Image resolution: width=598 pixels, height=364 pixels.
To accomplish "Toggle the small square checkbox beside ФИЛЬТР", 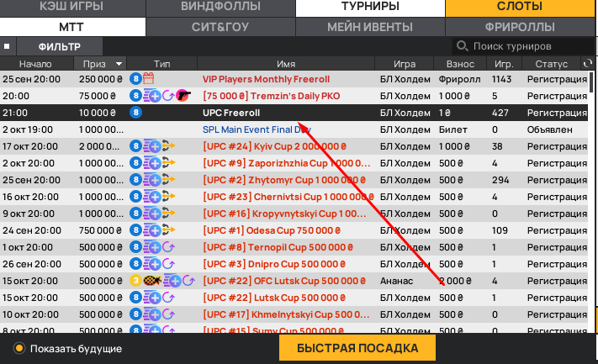I will coord(7,46).
